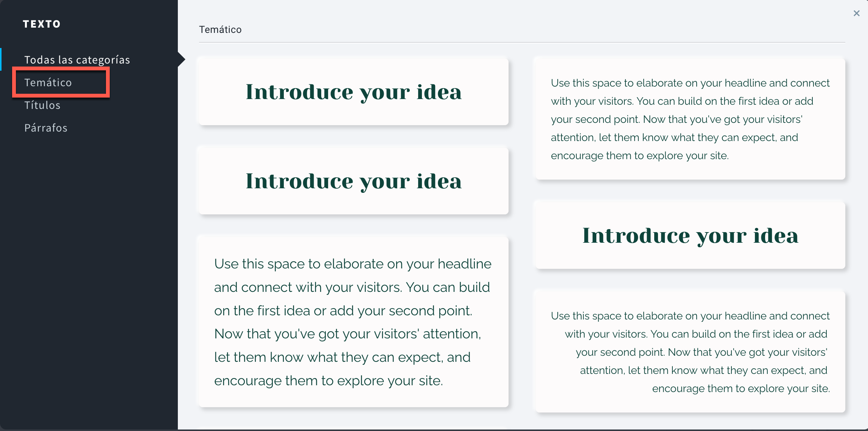868x431 pixels.
Task: Add the right-aligned paragraph card
Action: (x=690, y=352)
